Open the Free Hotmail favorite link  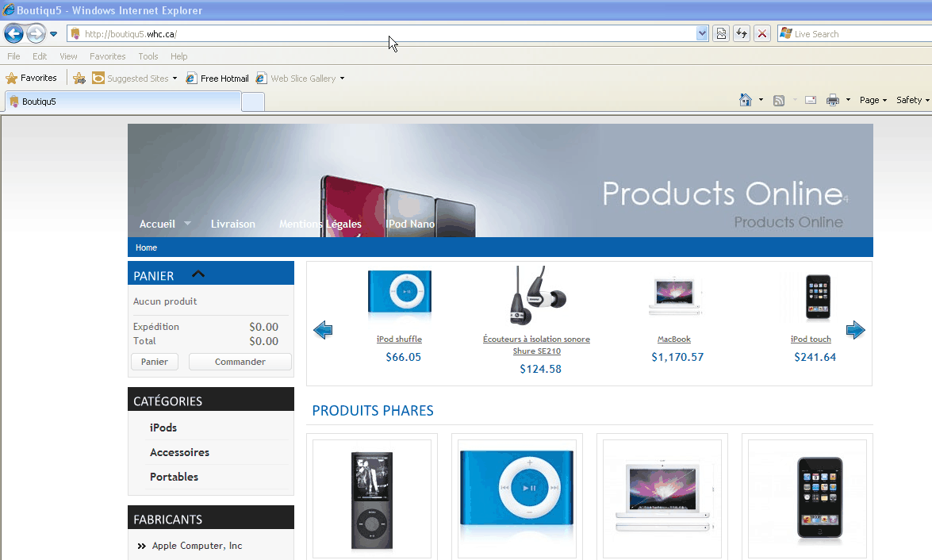[x=217, y=79]
